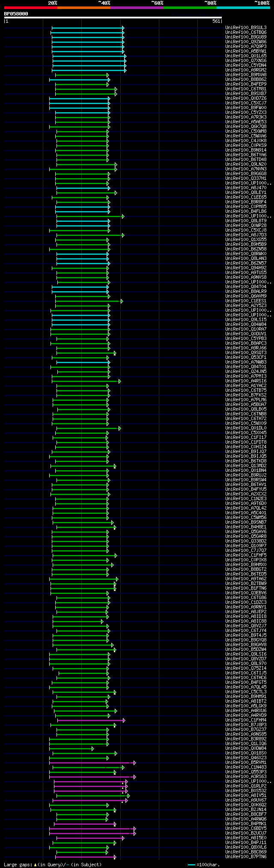
Task: Click the green ~80% legend segment
Action: tap(190, 8)
